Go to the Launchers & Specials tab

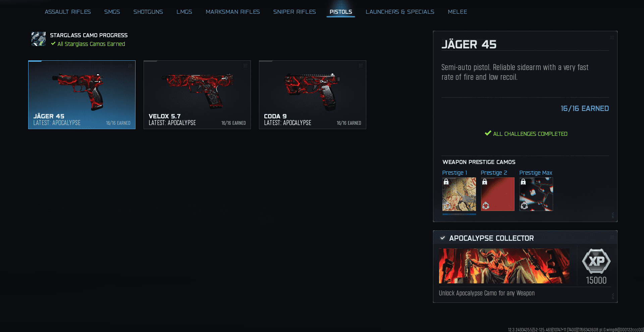(x=400, y=12)
